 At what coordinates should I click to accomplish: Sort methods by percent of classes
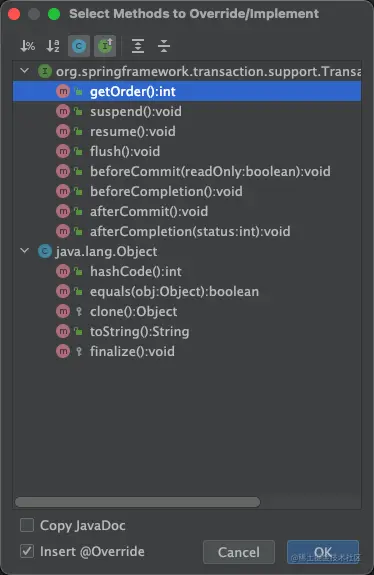(28, 46)
